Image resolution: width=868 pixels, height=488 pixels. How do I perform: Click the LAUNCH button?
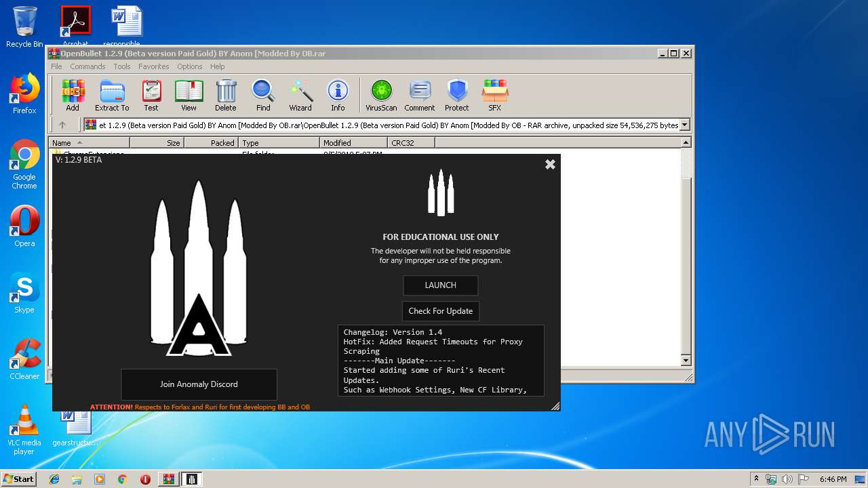pyautogui.click(x=441, y=285)
